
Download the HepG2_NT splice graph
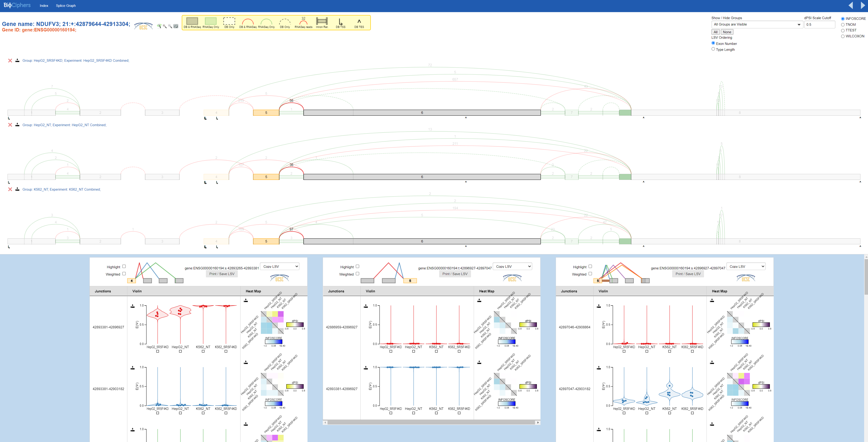(x=17, y=125)
